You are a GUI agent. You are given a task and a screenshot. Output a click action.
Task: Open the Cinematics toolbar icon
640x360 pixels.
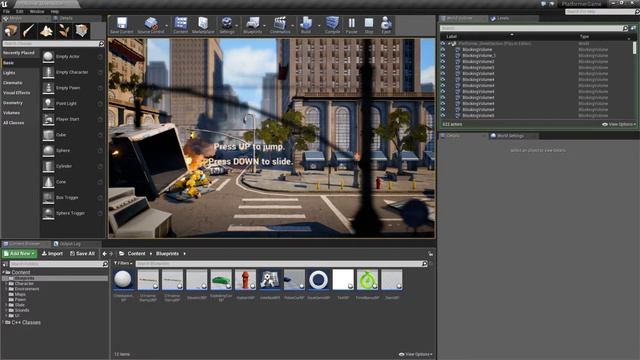point(280,23)
